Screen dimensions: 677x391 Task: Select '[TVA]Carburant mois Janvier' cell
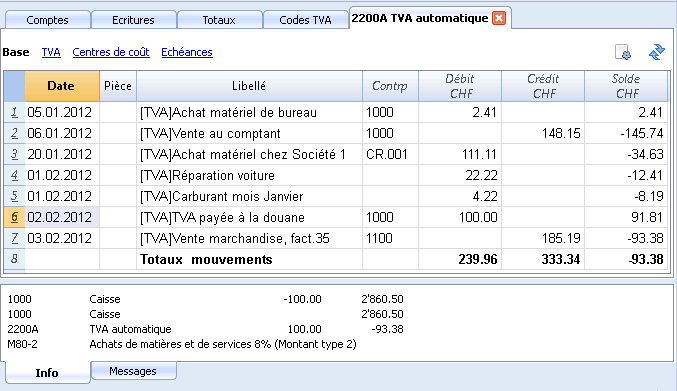pyautogui.click(x=249, y=196)
